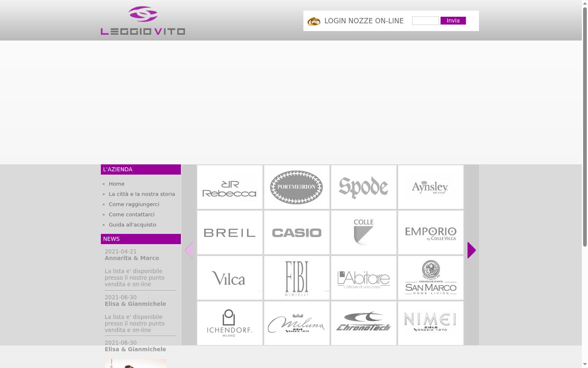
Task: Click the scrollbar down arrow
Action: [585, 364]
